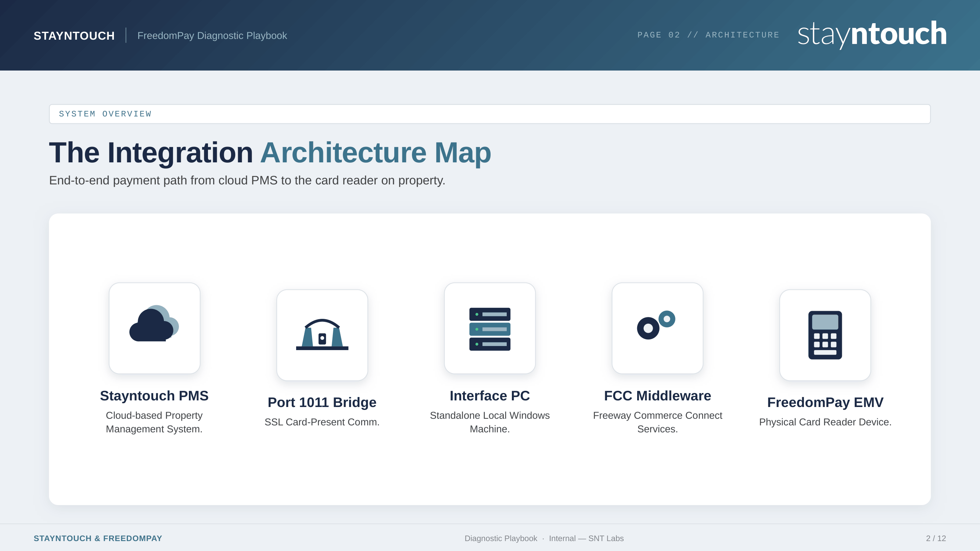Click the Port 1011 Bridge heading
This screenshot has width=980, height=551.
click(322, 402)
